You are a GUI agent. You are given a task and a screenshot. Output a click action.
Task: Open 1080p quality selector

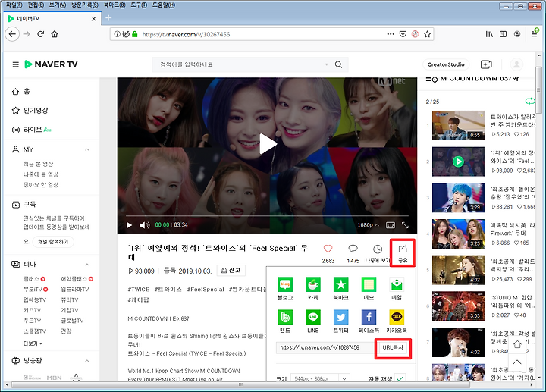[369, 225]
